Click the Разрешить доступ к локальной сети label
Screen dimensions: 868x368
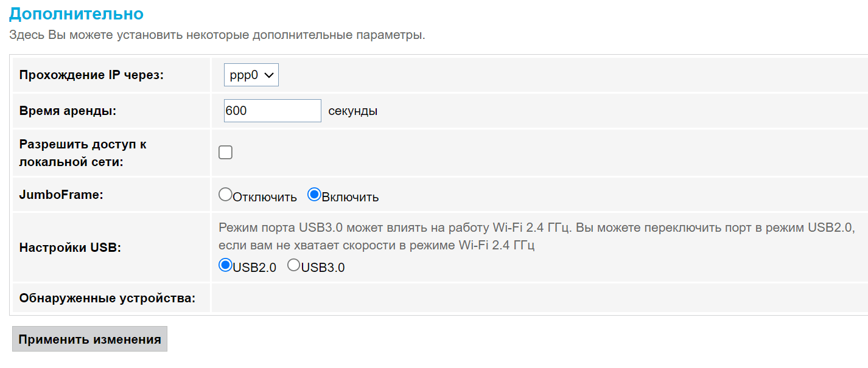83,153
